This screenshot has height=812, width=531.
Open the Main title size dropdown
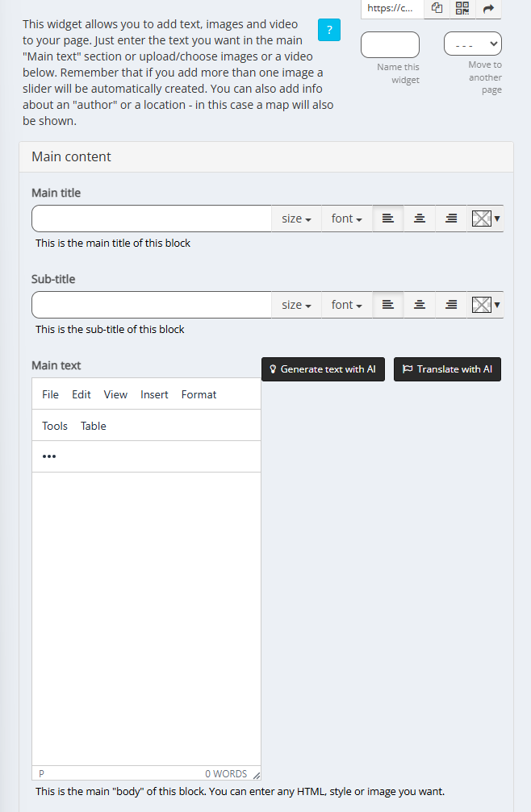point(296,219)
